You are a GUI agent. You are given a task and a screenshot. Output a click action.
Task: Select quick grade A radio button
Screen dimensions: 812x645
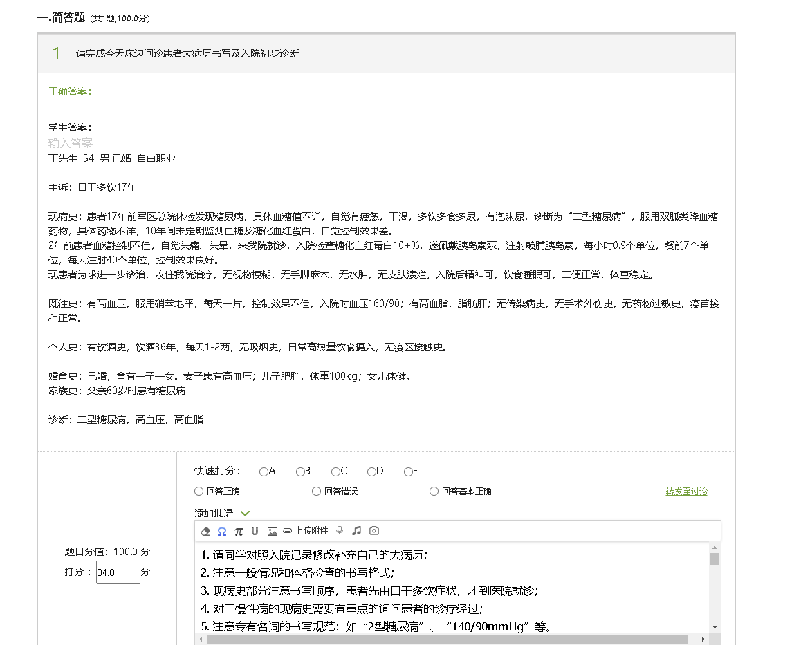pyautogui.click(x=264, y=472)
